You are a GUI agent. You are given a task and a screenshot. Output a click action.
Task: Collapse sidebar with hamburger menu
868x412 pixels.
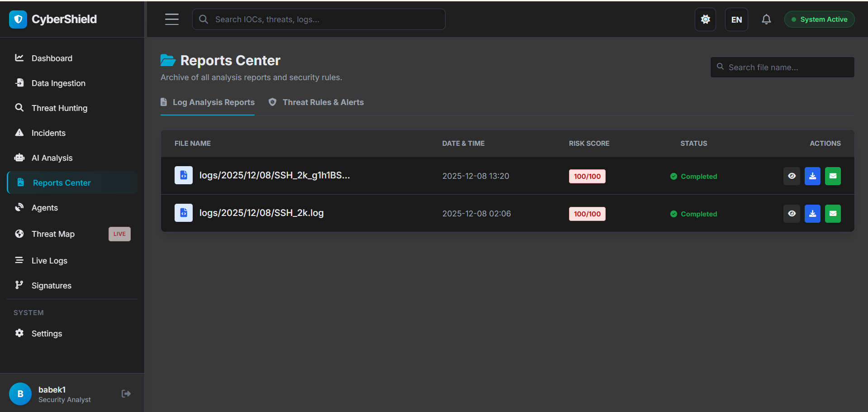(x=172, y=19)
